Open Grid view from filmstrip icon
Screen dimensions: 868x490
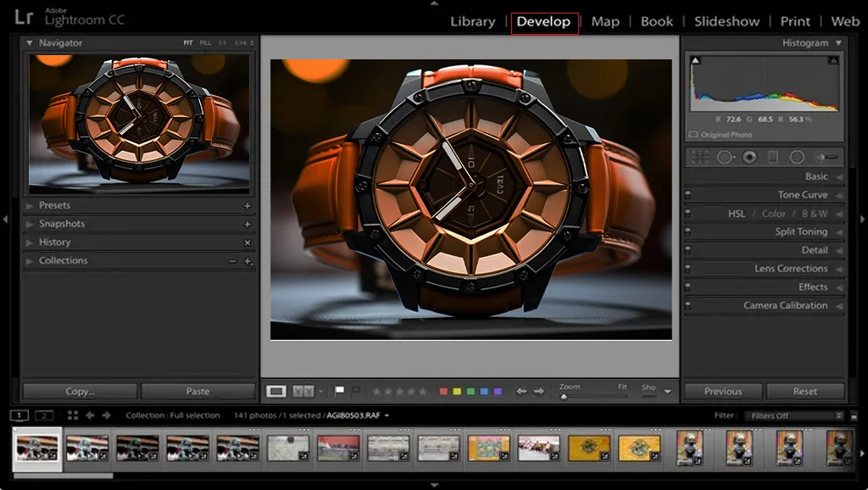(x=73, y=415)
